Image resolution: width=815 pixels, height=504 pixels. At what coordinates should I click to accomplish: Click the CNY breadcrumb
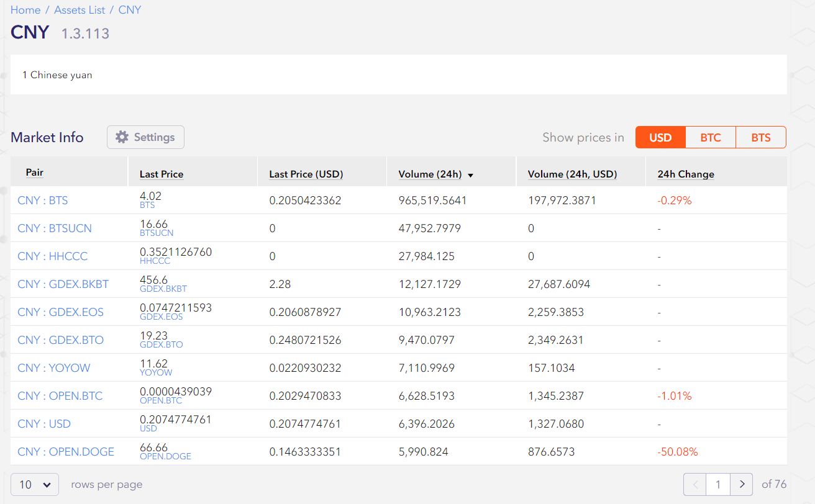[130, 10]
